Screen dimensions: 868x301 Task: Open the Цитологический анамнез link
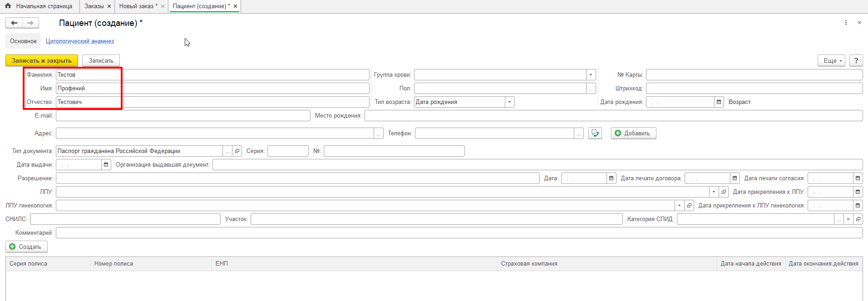[x=80, y=41]
